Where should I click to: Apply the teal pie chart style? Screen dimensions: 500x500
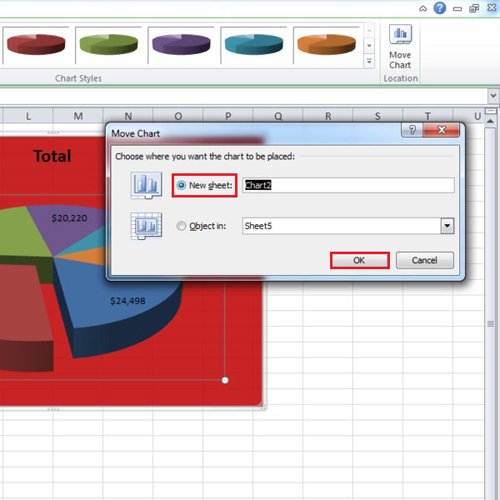coord(254,44)
